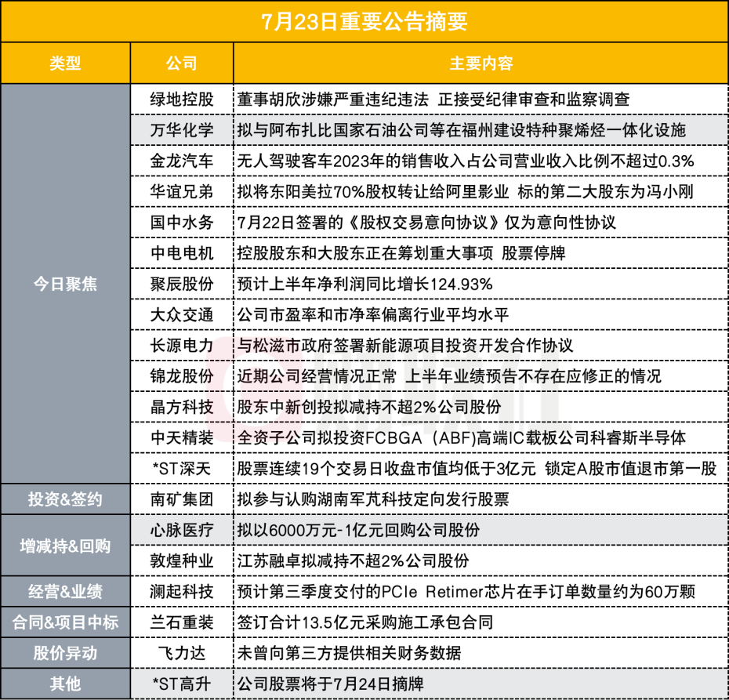Click company name *ST高升
Viewport: 729px width, 700px height.
pyautogui.click(x=182, y=684)
